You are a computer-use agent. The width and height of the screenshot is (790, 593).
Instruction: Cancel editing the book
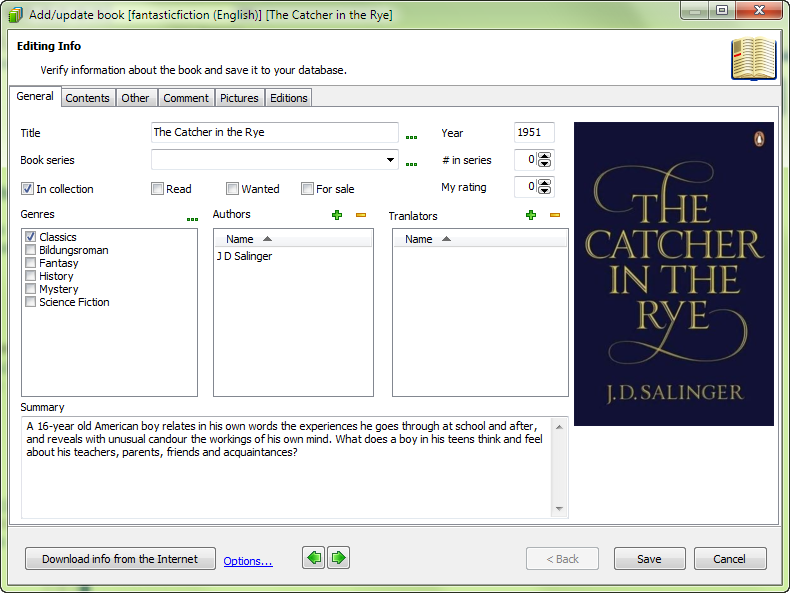tap(730, 559)
